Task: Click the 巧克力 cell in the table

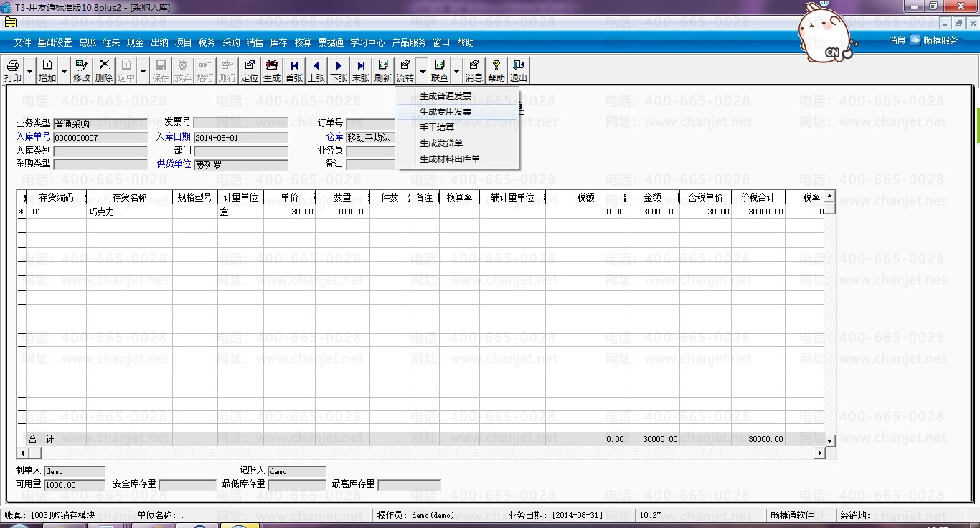Action: (130, 212)
